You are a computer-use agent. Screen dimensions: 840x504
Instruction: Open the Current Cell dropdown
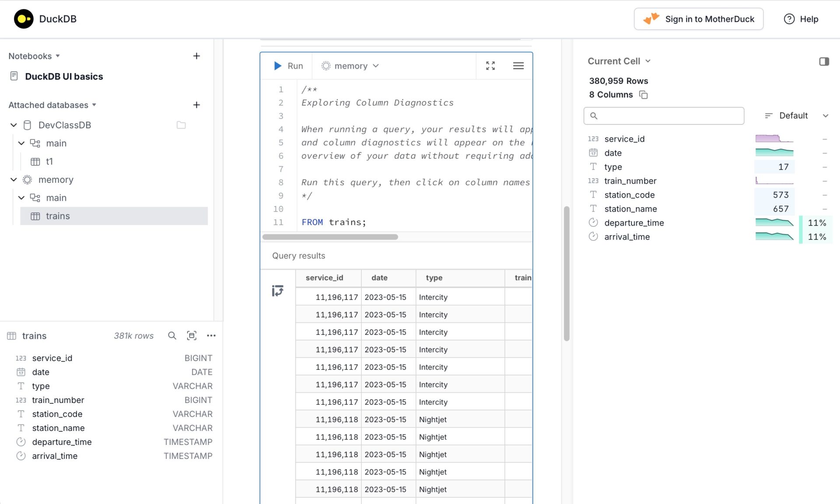click(619, 61)
